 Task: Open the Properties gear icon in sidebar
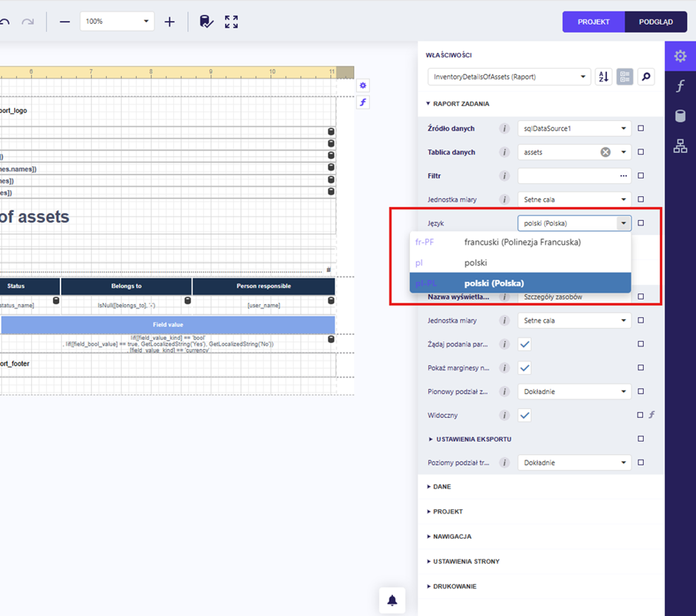pyautogui.click(x=680, y=56)
